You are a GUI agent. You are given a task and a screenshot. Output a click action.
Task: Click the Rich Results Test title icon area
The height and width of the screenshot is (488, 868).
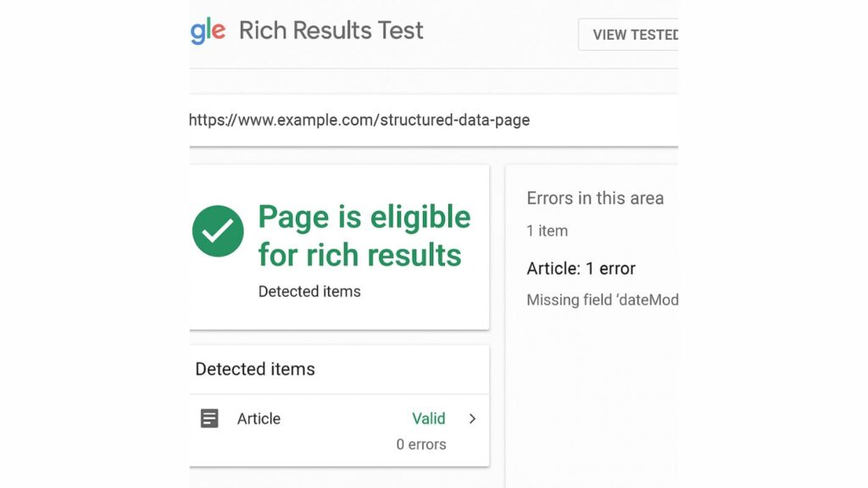332,30
